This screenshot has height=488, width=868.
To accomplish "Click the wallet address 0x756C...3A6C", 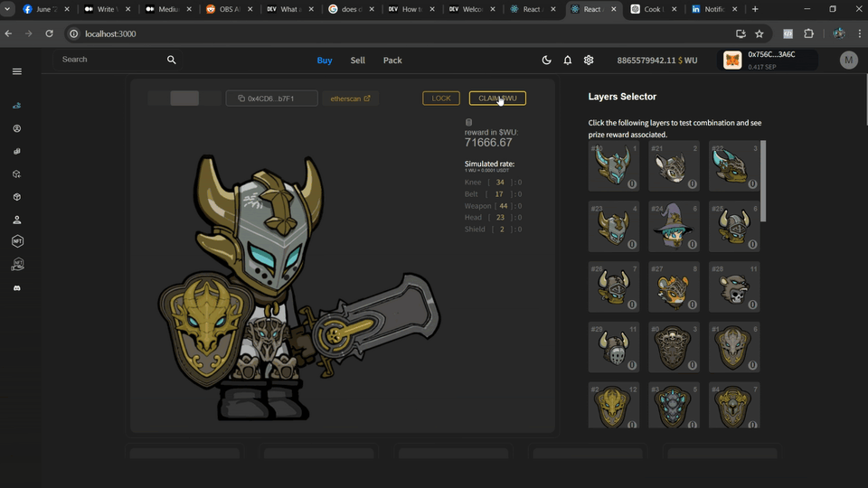I will 771,54.
